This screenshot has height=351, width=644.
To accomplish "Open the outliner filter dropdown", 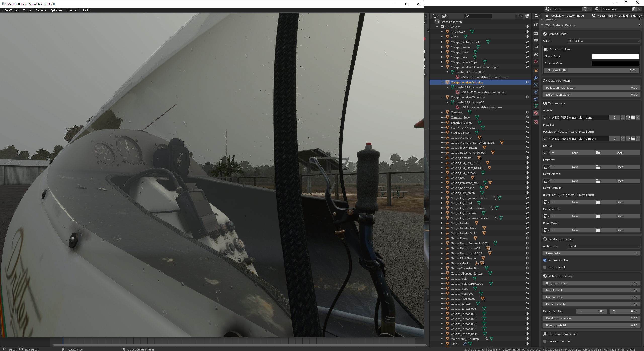I will coord(519,16).
